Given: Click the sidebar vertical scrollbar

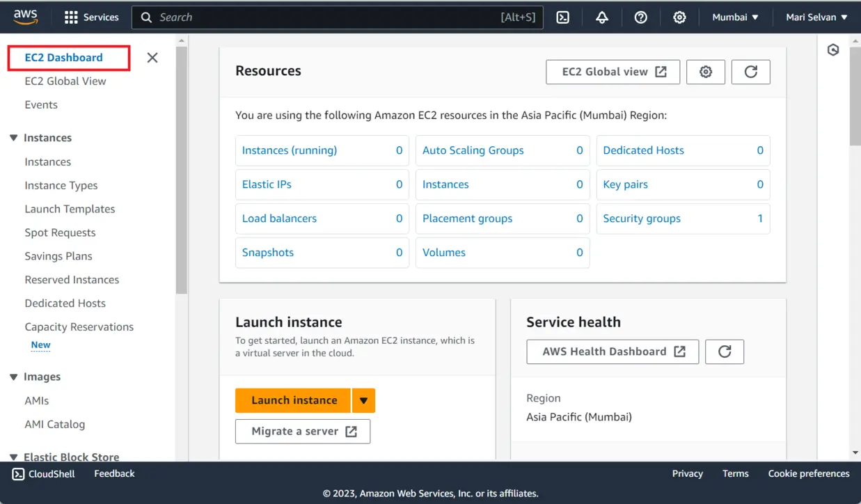Looking at the screenshot, I should 182,171.
